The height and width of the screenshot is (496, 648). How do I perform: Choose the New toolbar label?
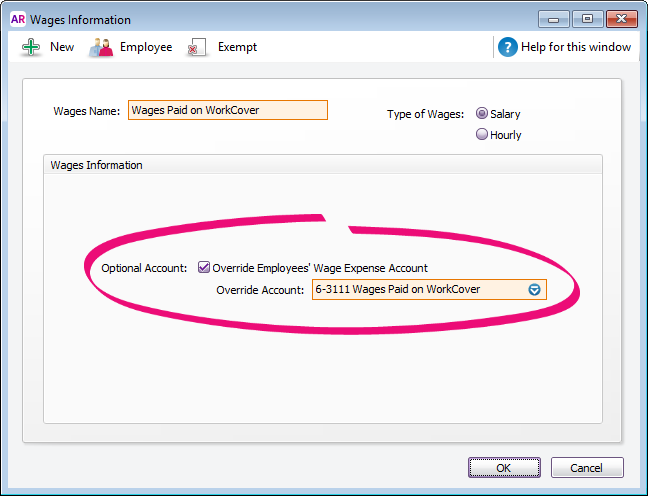point(62,47)
